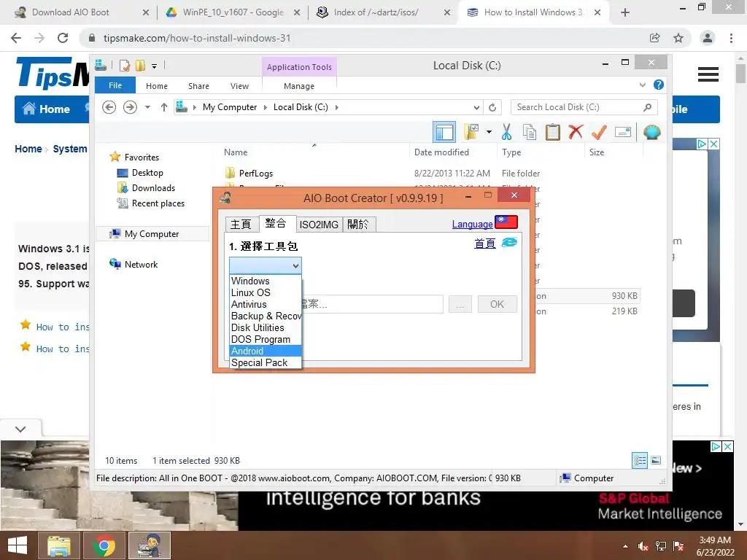Refresh the Local Disk (C:) folder view

pyautogui.click(x=492, y=107)
